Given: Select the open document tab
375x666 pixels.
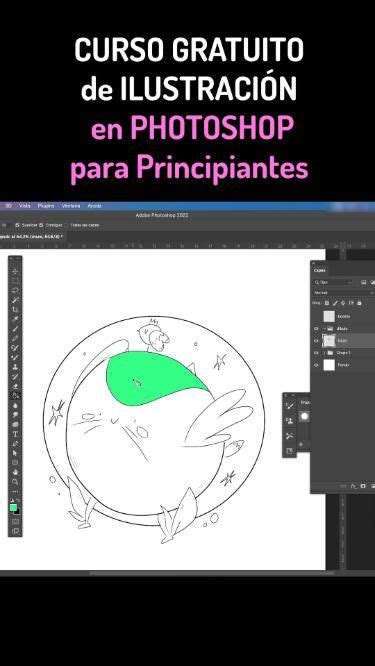Looking at the screenshot, I should coord(32,236).
